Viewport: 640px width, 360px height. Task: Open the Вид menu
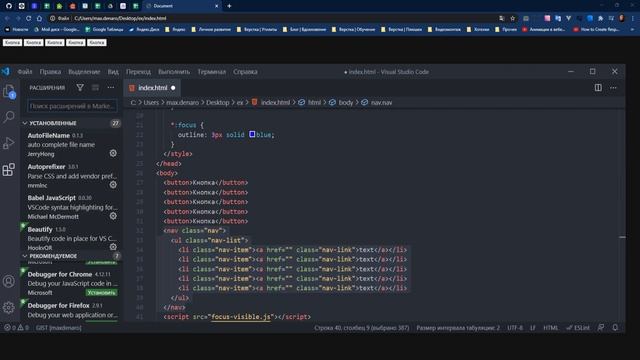pos(113,71)
